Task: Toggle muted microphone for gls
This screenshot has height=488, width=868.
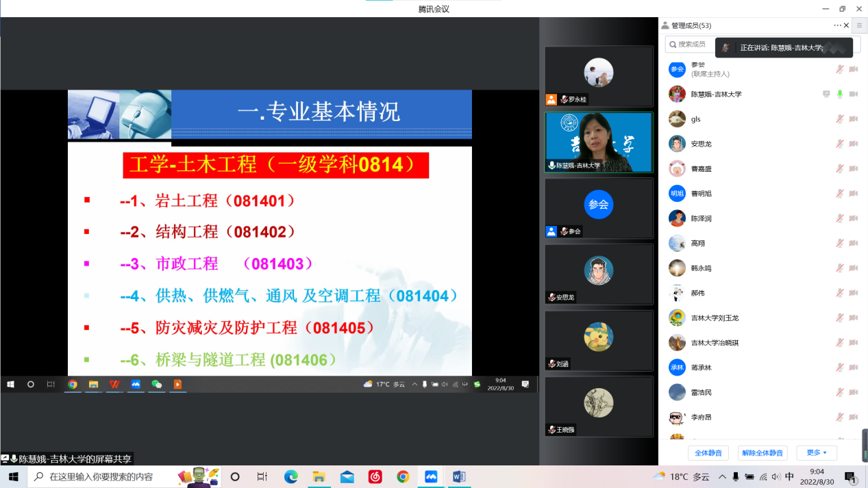Action: [840, 119]
